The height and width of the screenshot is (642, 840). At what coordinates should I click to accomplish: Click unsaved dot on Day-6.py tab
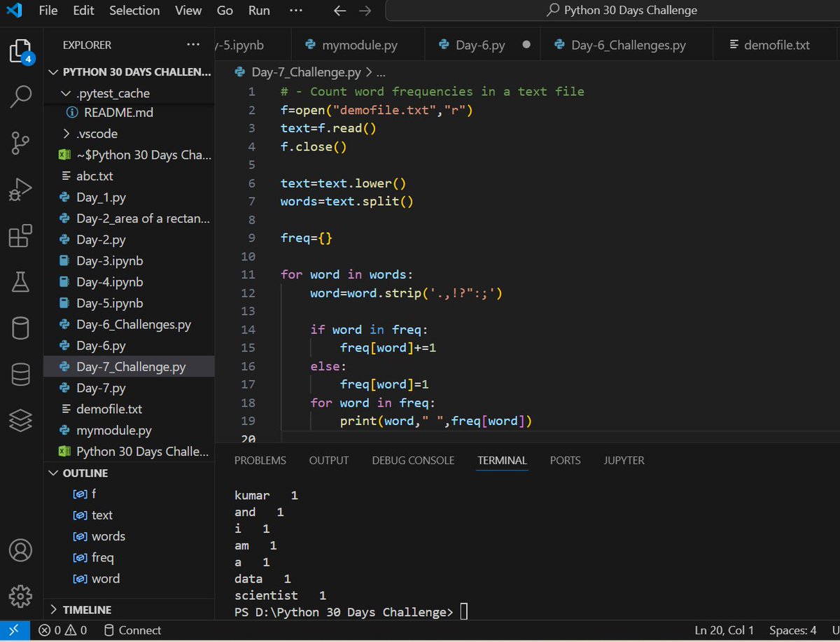pyautogui.click(x=526, y=45)
